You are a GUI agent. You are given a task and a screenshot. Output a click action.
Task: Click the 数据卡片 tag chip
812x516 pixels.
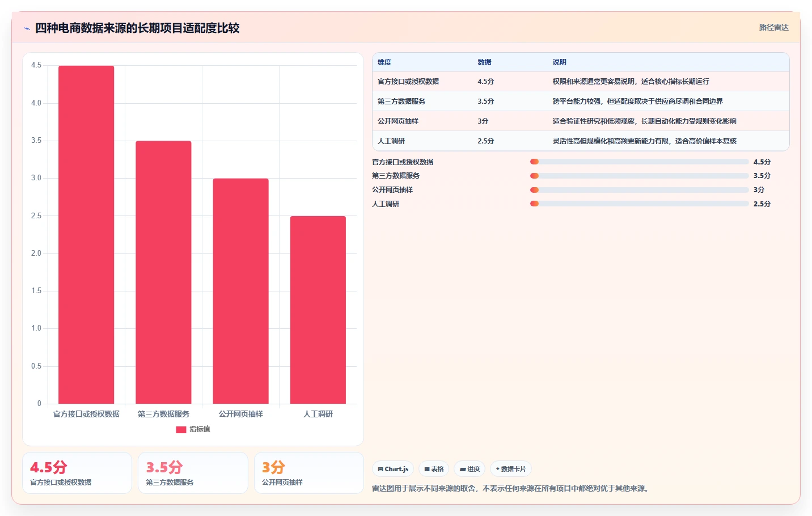coord(511,469)
